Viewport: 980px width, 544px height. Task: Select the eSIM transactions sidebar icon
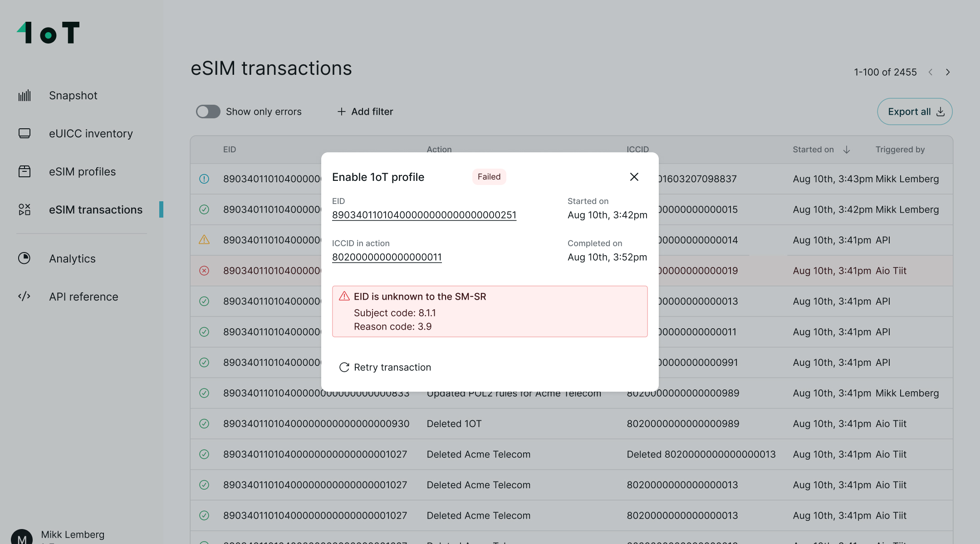tap(24, 209)
